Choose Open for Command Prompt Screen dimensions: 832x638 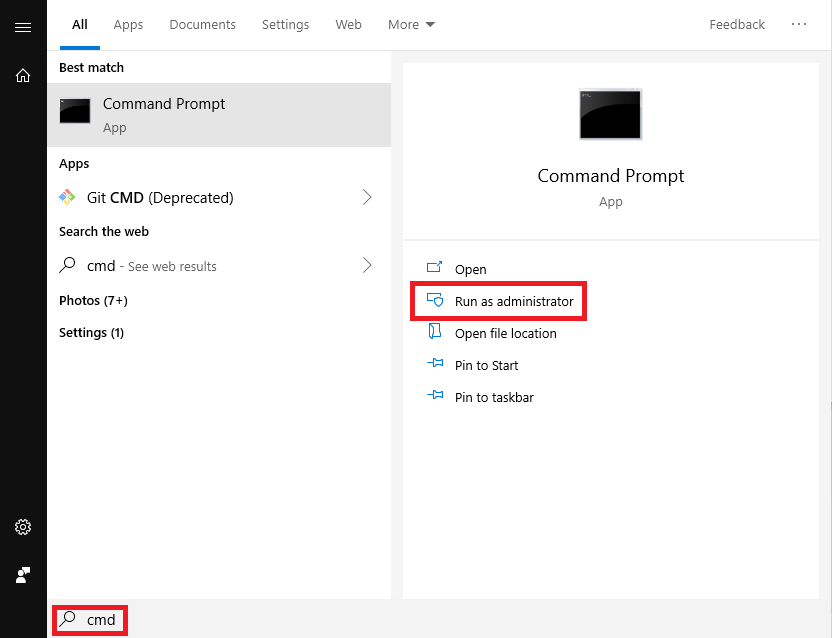coord(470,270)
